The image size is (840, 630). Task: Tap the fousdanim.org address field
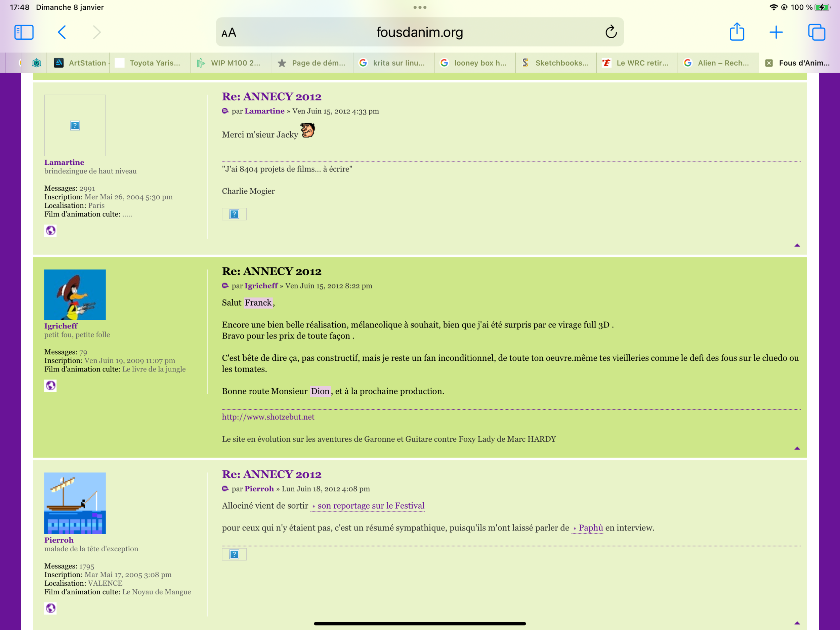coord(419,32)
